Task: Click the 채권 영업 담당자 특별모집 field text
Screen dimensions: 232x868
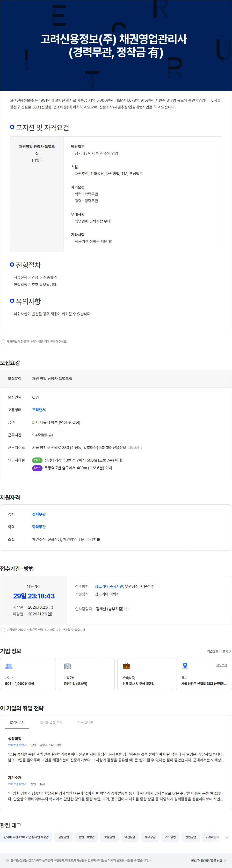Action: pyautogui.click(x=52, y=378)
